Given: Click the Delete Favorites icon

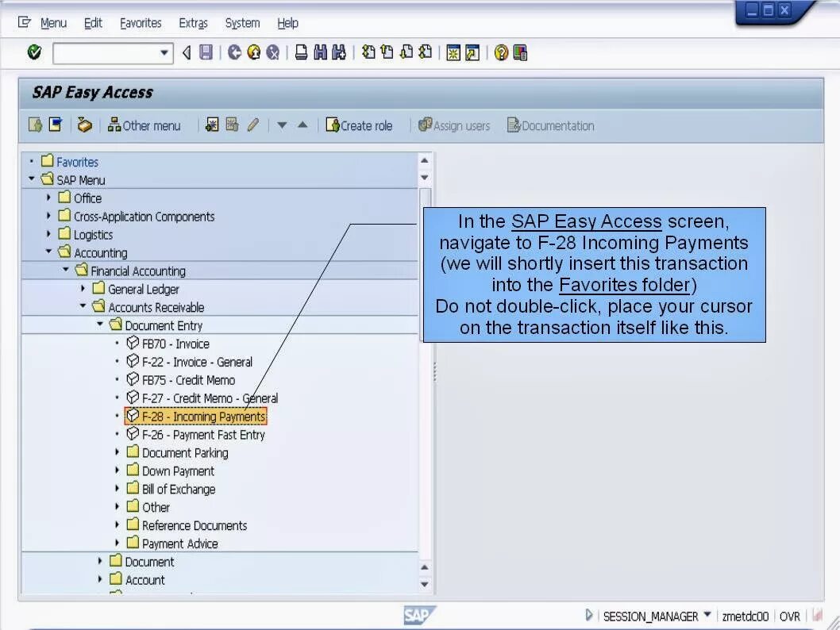Looking at the screenshot, I should pyautogui.click(x=232, y=125).
